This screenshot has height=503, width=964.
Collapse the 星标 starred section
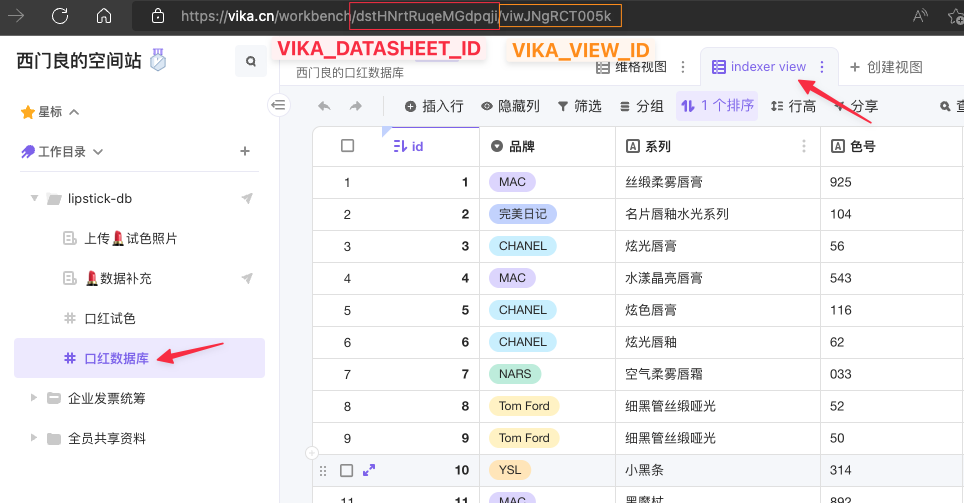click(74, 112)
